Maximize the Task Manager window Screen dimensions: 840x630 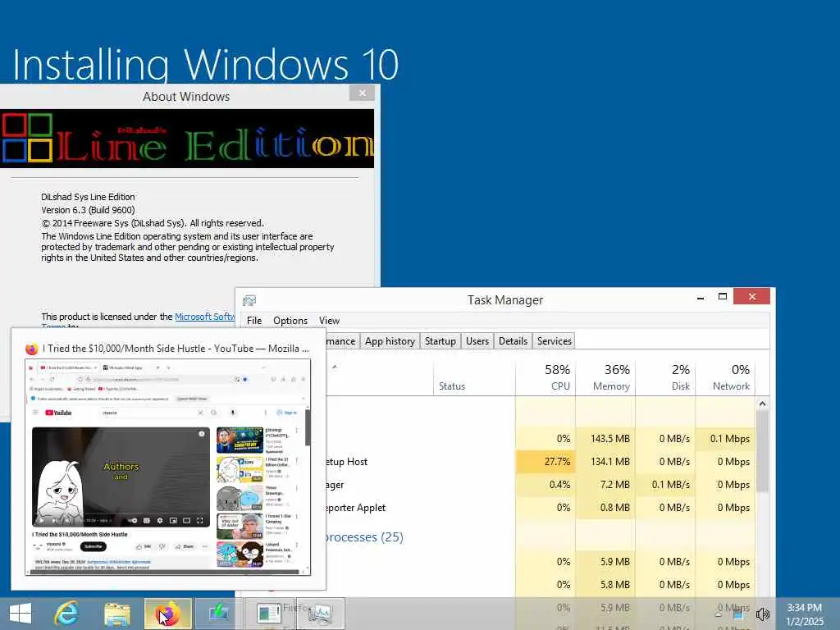pyautogui.click(x=722, y=297)
